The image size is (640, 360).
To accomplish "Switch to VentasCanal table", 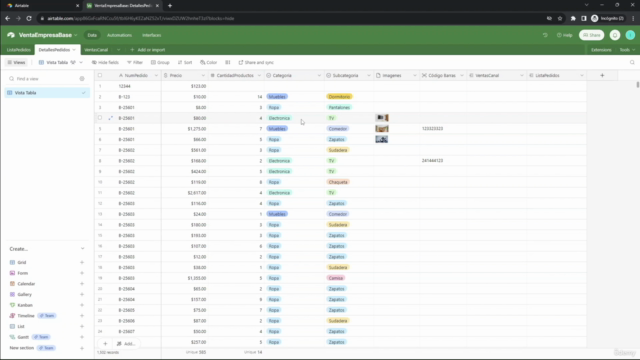I will (x=96, y=50).
